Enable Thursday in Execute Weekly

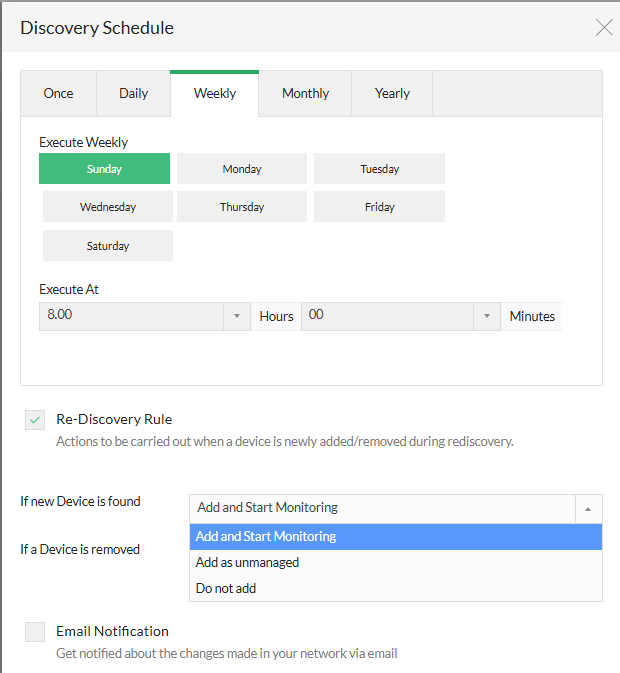pyautogui.click(x=242, y=207)
